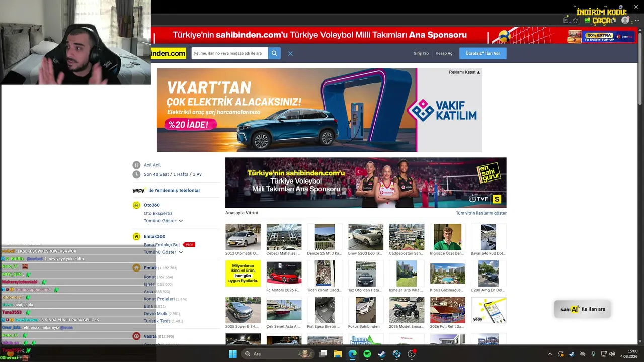The image size is (644, 362).
Task: Open the browser three-dot menu
Action: pos(637,20)
